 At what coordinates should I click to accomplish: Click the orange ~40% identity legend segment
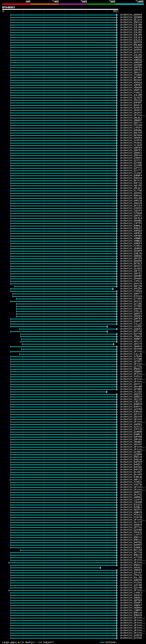45,4
